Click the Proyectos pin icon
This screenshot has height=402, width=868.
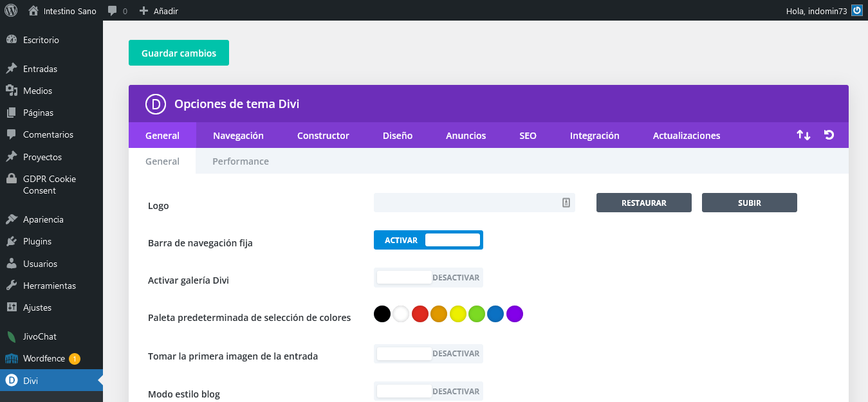(11, 157)
